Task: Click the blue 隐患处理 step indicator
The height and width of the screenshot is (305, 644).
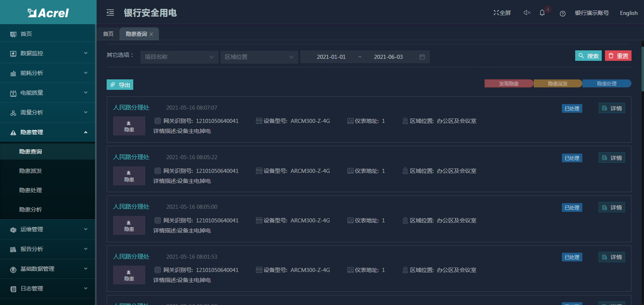Action: tap(607, 83)
